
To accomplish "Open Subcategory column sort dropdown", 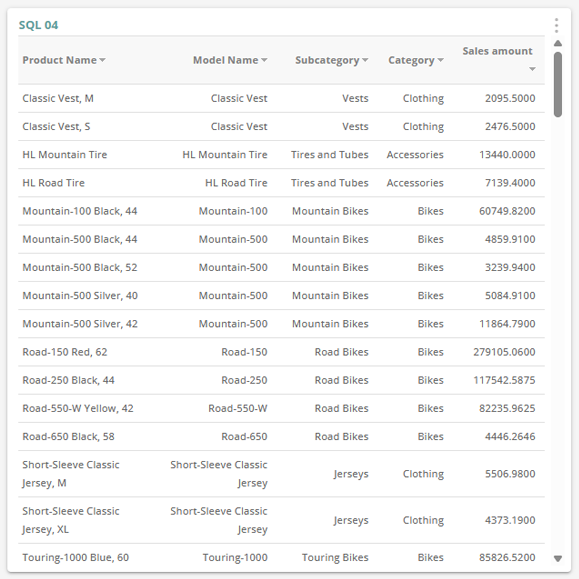I will tap(365, 60).
